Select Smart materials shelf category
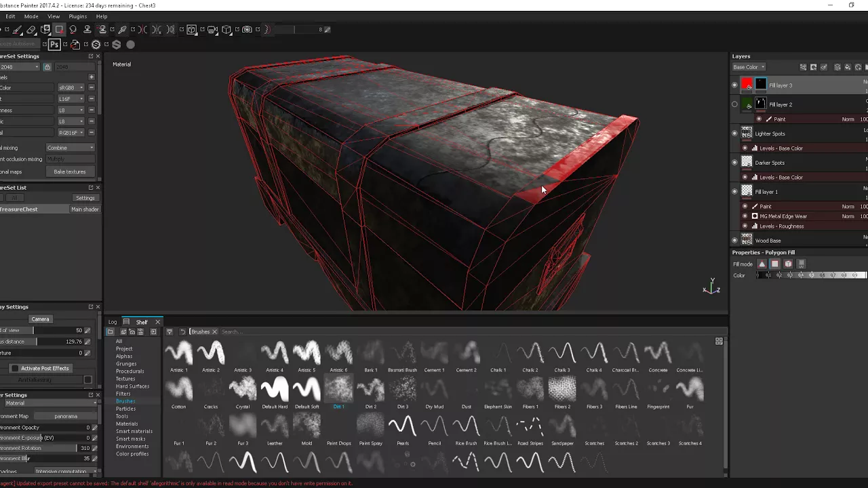868x488 pixels. coord(134,431)
